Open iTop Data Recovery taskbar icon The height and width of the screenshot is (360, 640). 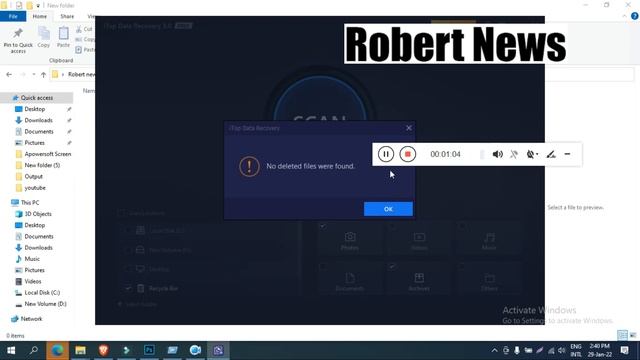coord(218,350)
